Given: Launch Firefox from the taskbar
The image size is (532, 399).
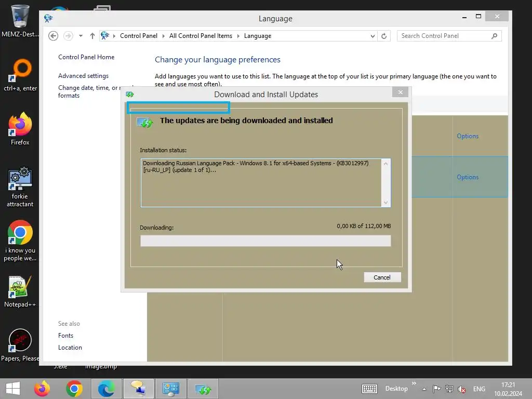Looking at the screenshot, I should 42,389.
